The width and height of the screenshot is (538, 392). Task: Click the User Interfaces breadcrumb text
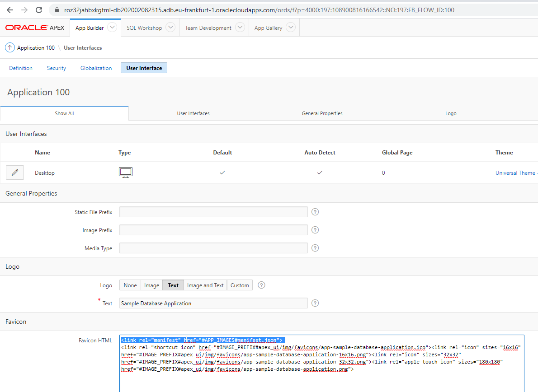(83, 47)
